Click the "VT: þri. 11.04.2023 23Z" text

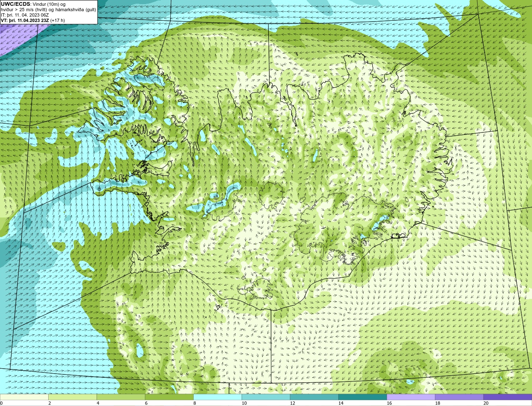tap(24, 20)
